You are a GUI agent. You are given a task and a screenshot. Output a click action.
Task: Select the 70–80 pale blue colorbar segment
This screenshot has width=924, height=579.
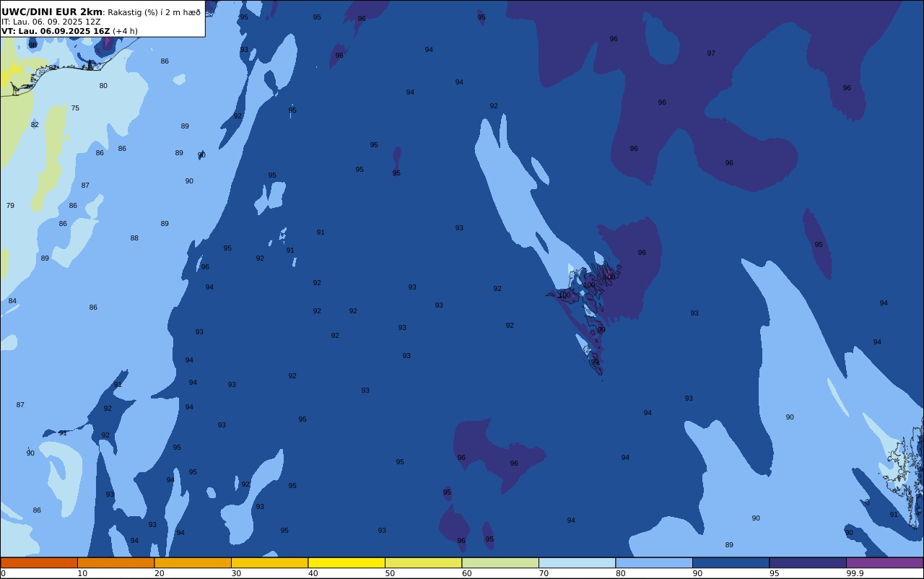(x=577, y=562)
